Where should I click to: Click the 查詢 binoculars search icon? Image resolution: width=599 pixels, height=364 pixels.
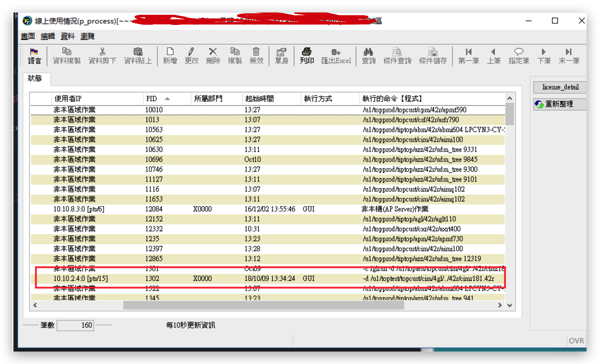[x=369, y=56]
